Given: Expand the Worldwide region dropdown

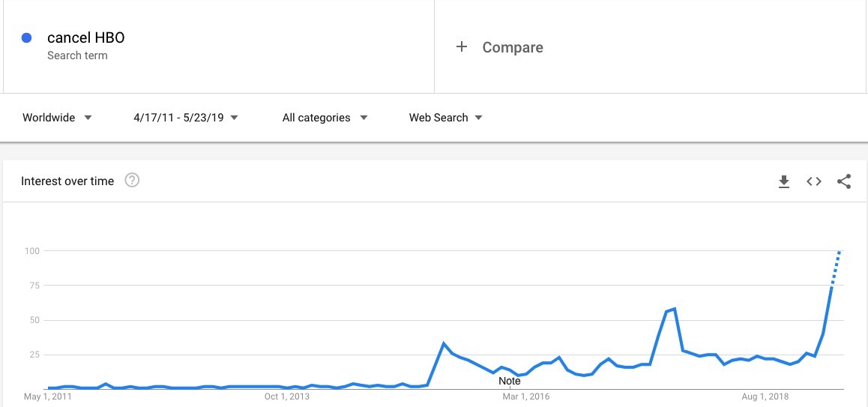Looking at the screenshot, I should [57, 118].
